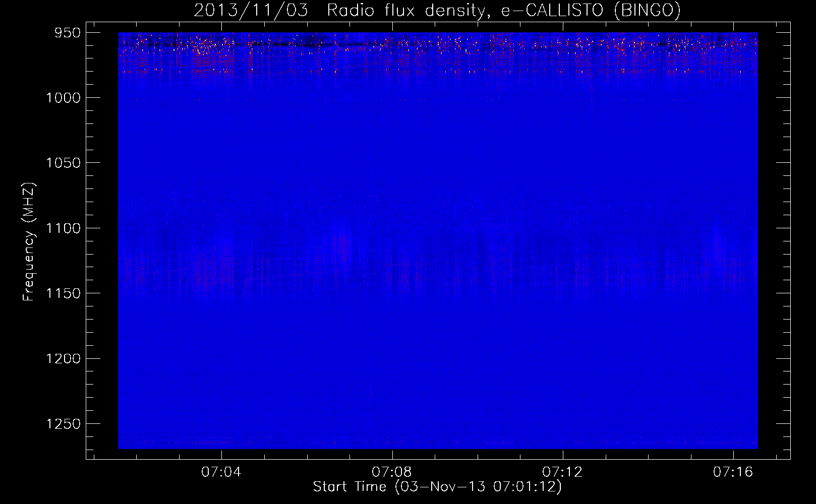Select the 1150 frequency tick label
Image resolution: width=816 pixels, height=504 pixels.
63,293
